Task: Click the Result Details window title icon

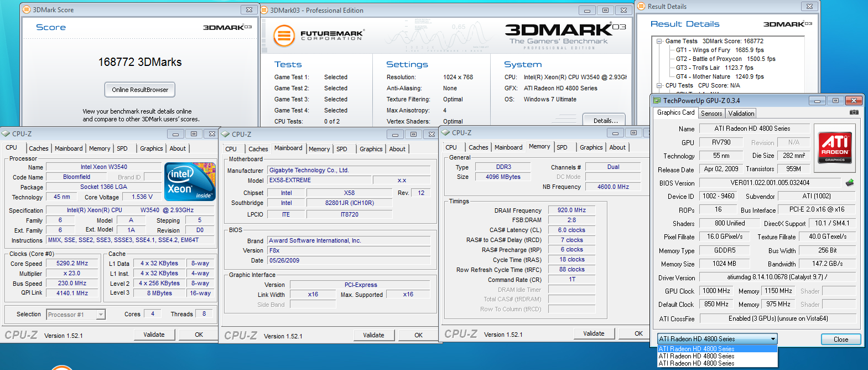Action: tap(642, 6)
